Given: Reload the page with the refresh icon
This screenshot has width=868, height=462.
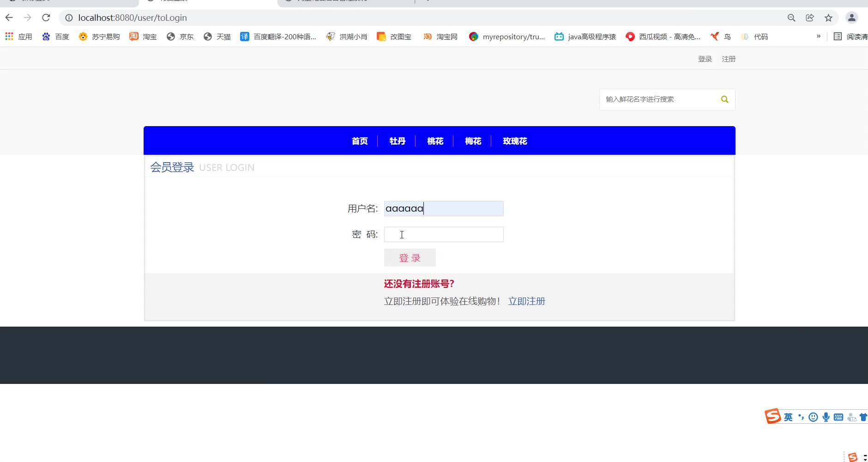Looking at the screenshot, I should pos(46,18).
